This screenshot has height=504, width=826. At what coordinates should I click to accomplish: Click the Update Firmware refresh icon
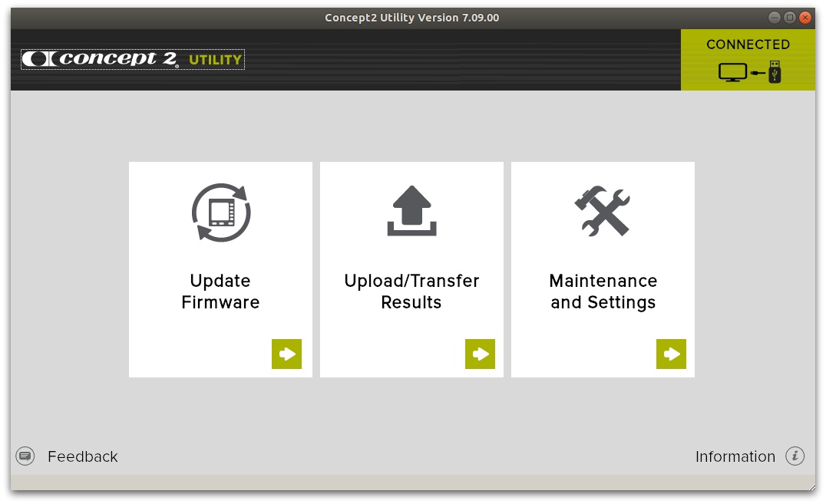point(221,212)
